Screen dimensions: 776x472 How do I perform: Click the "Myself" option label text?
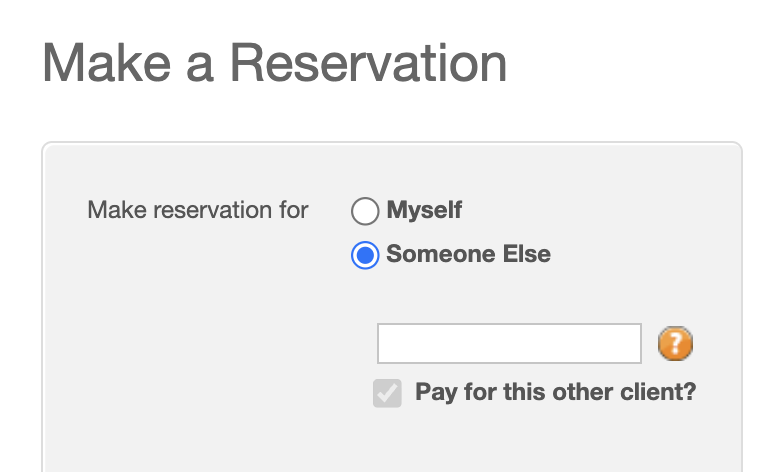tap(424, 211)
